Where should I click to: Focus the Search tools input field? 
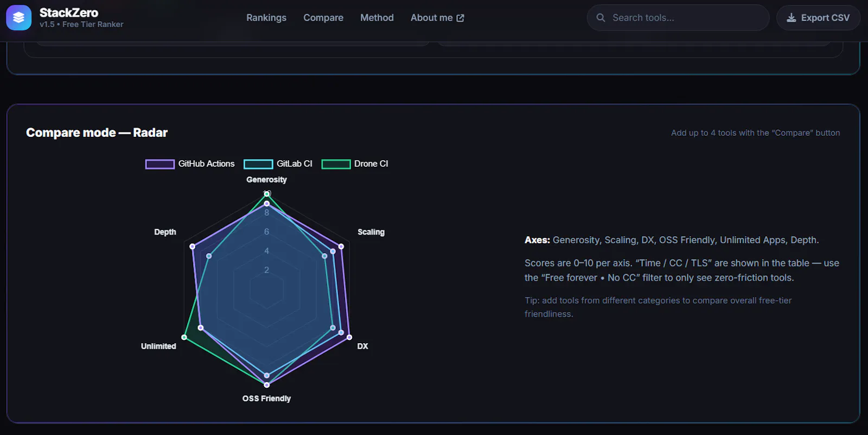coord(678,18)
